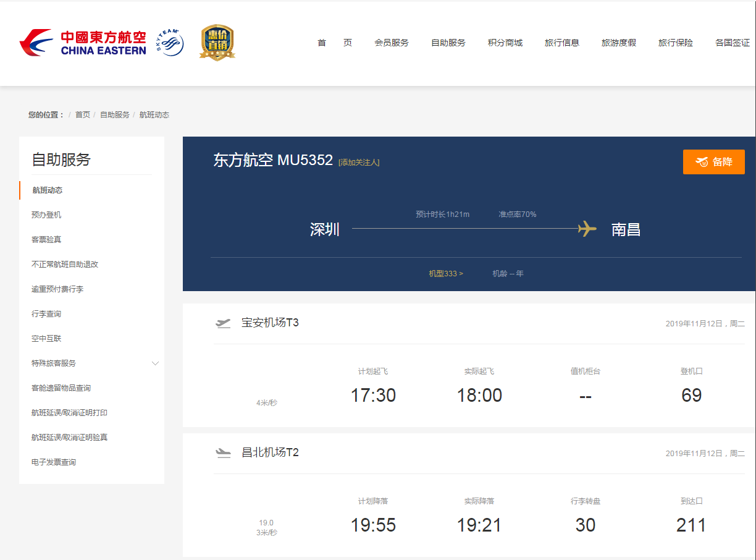Select 客舱遗留物品查询 in sidebar
Viewport: 756px width, 560px height.
click(x=61, y=388)
